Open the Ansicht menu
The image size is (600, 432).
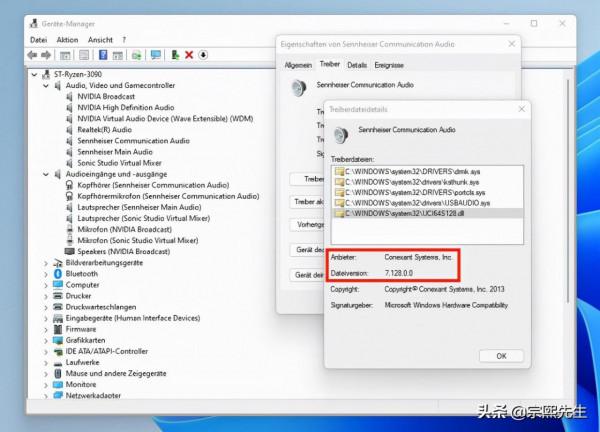100,40
